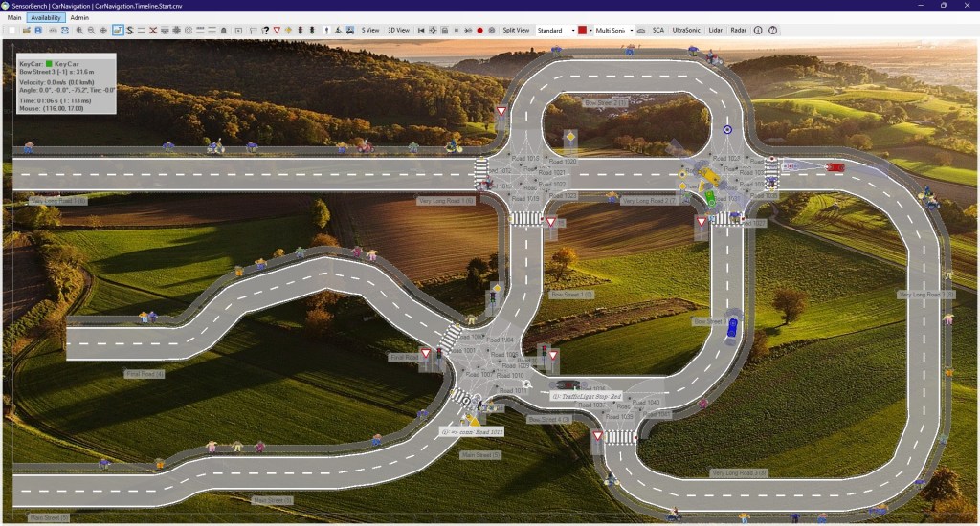This screenshot has width=980, height=526.
Task: Click the Split View button
Action: 516,31
